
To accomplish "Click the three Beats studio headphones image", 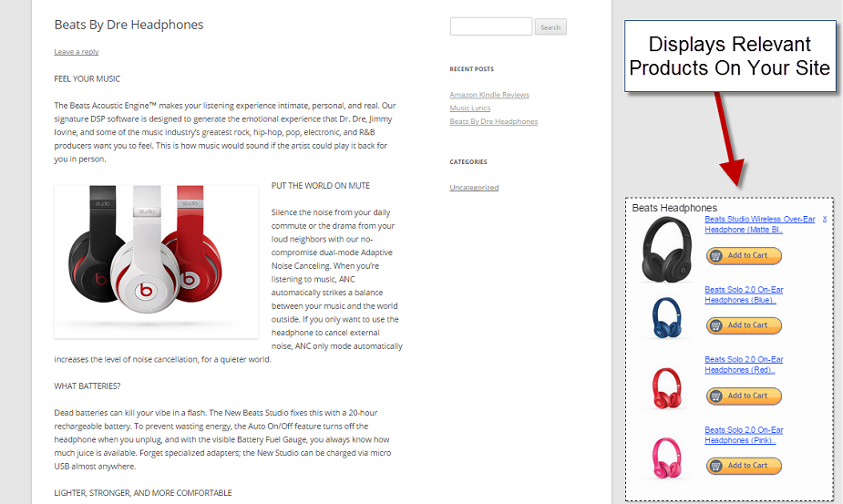I will (156, 262).
